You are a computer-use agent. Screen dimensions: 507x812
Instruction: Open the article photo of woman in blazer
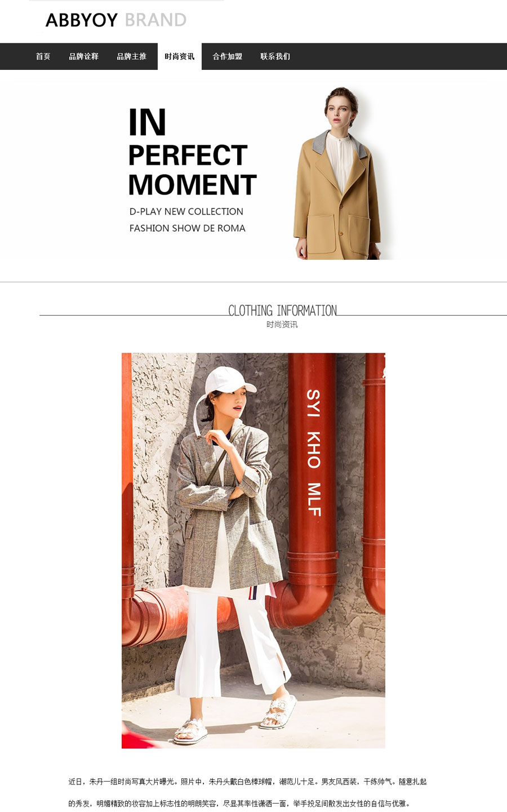tap(253, 551)
